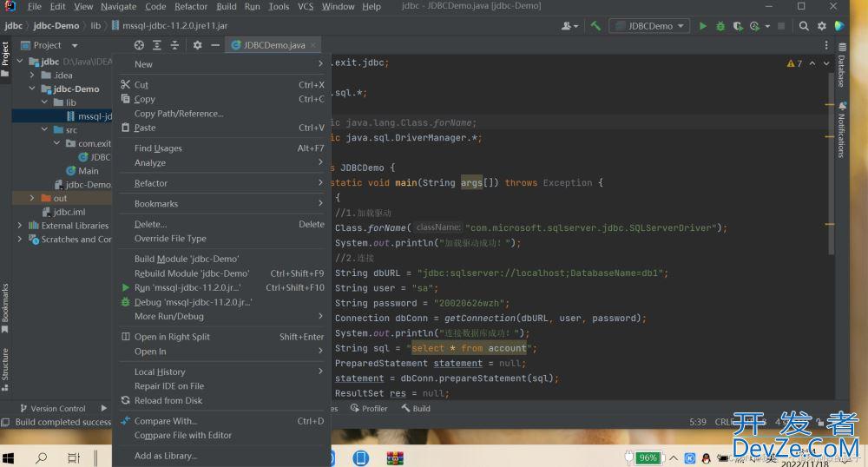Screen dimensions: 868x467
Task: Select jdbc.iml file in project tree
Action: pos(69,212)
